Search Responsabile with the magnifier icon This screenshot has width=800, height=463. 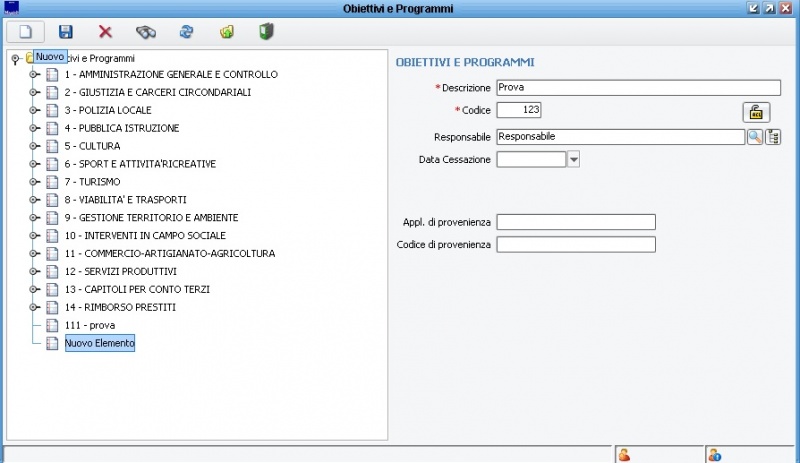click(x=755, y=137)
